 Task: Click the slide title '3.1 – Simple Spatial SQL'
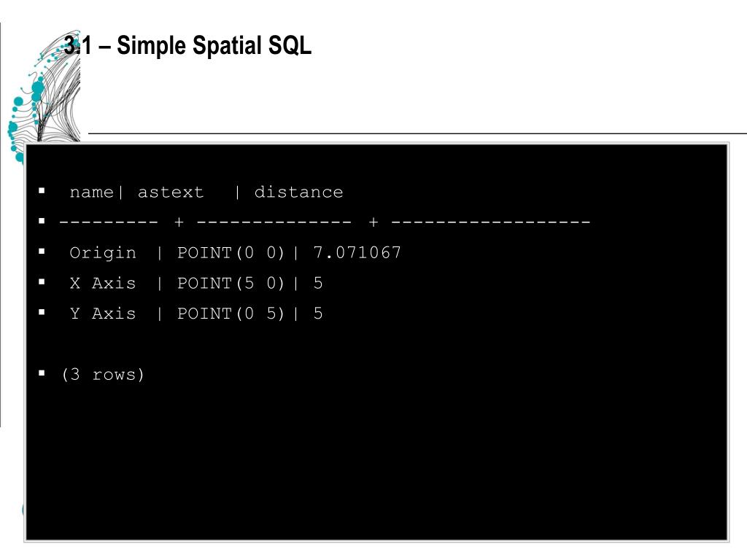coord(187,46)
